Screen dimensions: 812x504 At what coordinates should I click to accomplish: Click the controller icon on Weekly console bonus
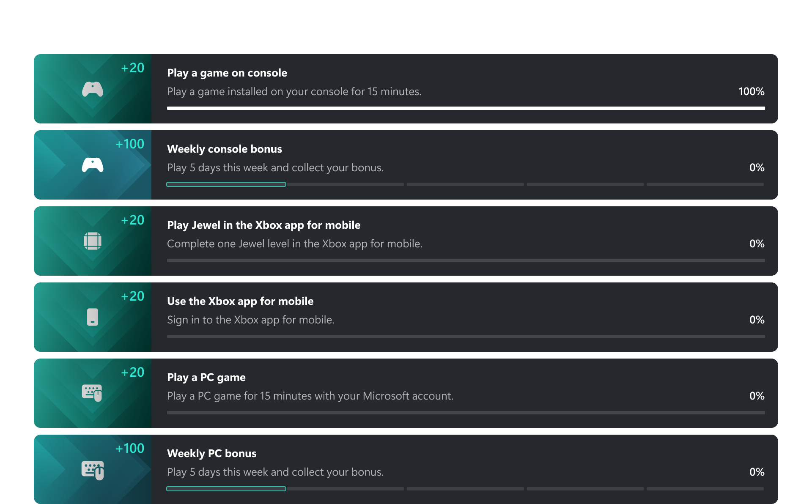(93, 165)
